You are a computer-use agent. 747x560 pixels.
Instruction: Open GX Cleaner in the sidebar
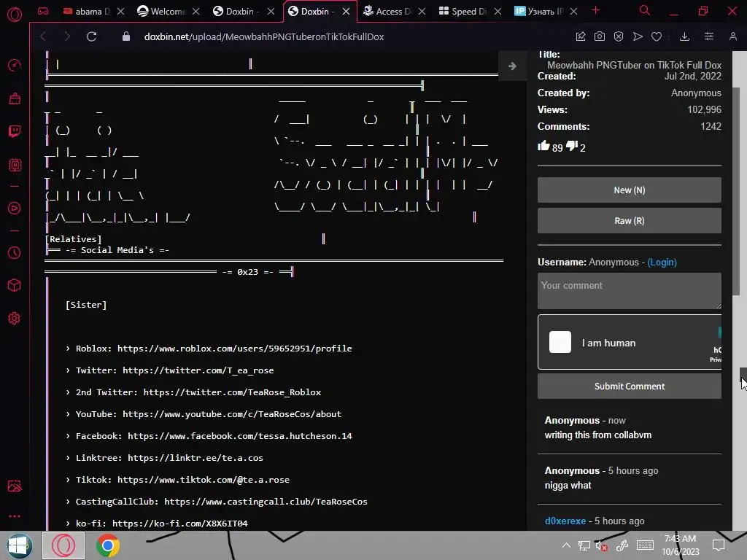pos(15,98)
